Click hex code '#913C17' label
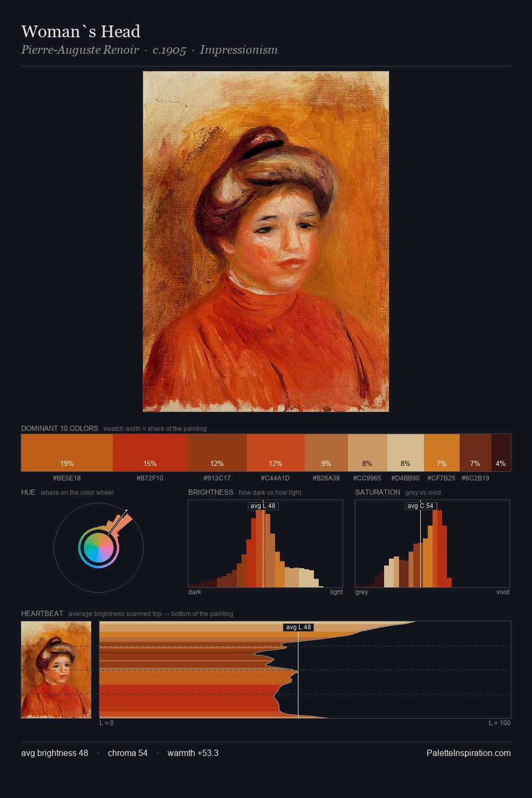This screenshot has width=532, height=798. (217, 478)
